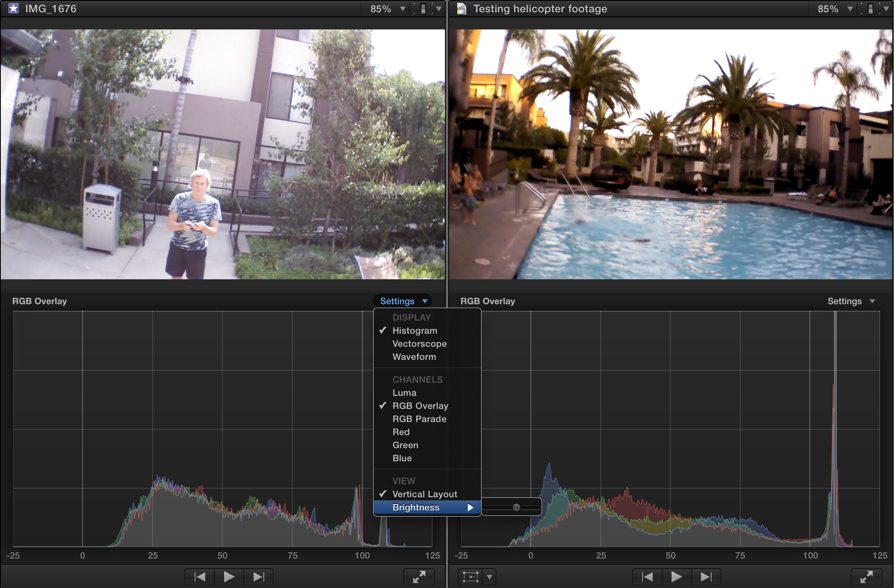894x588 pixels.
Task: Toggle full screen in left viewer
Action: coord(419,577)
